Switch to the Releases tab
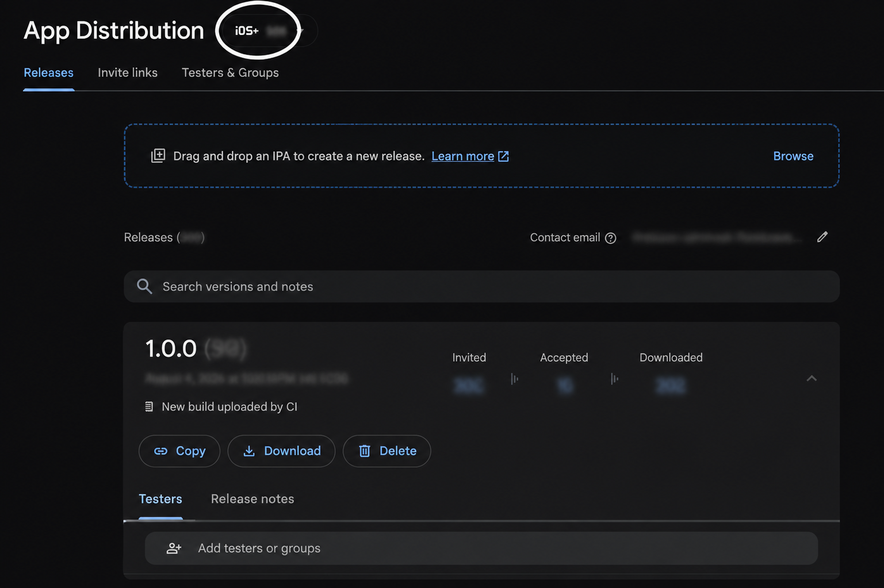This screenshot has height=588, width=884. pyautogui.click(x=48, y=72)
